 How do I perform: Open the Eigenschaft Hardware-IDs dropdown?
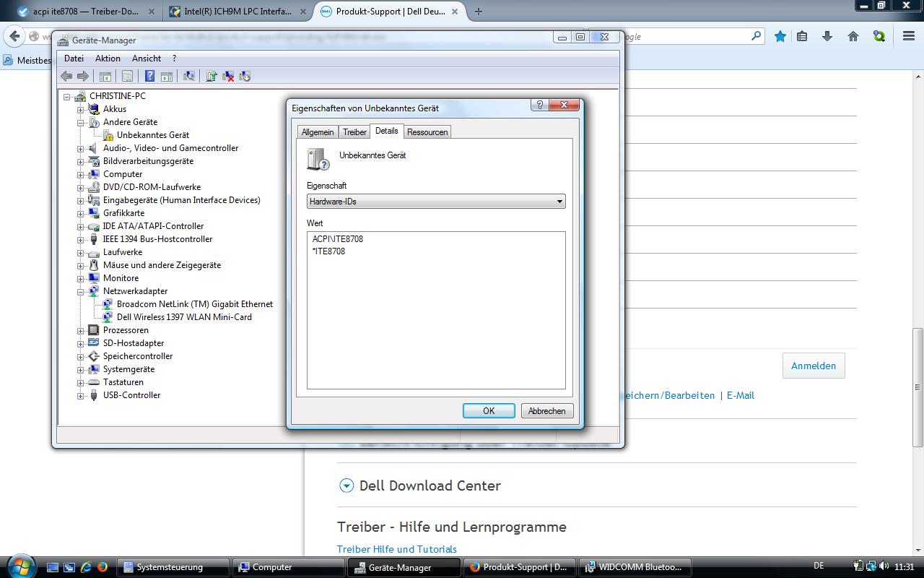coord(436,202)
